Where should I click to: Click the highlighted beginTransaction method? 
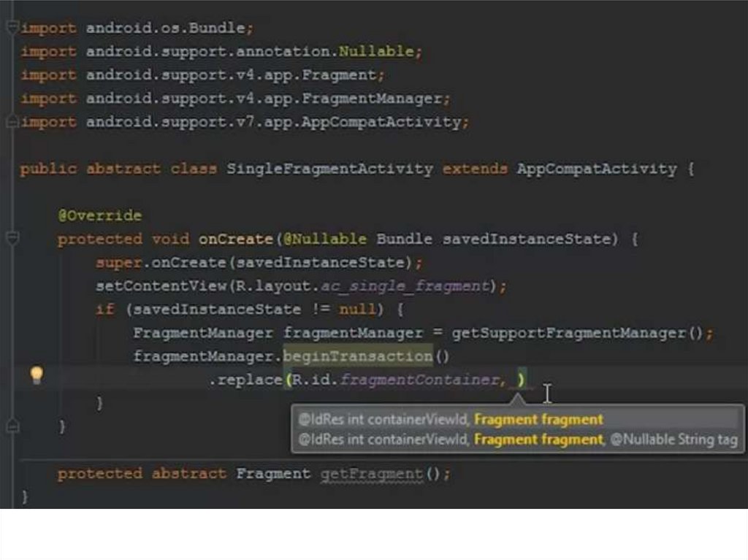(x=358, y=356)
